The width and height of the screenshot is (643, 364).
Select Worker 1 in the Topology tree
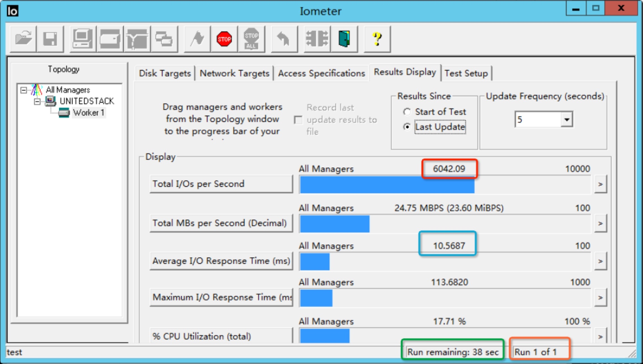tap(88, 113)
